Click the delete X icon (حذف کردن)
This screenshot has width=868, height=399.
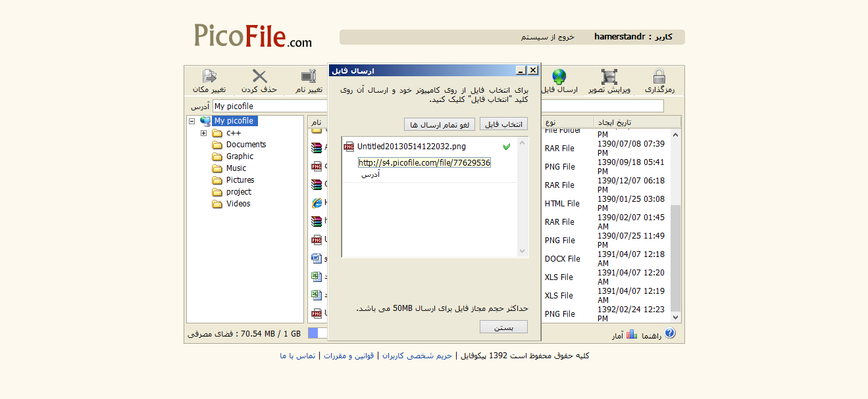click(x=260, y=77)
